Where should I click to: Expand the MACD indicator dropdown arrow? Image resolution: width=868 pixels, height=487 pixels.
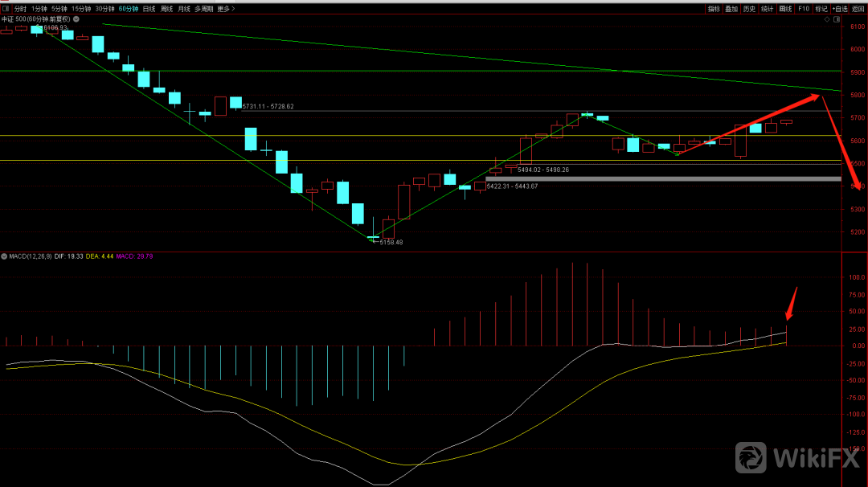3,256
